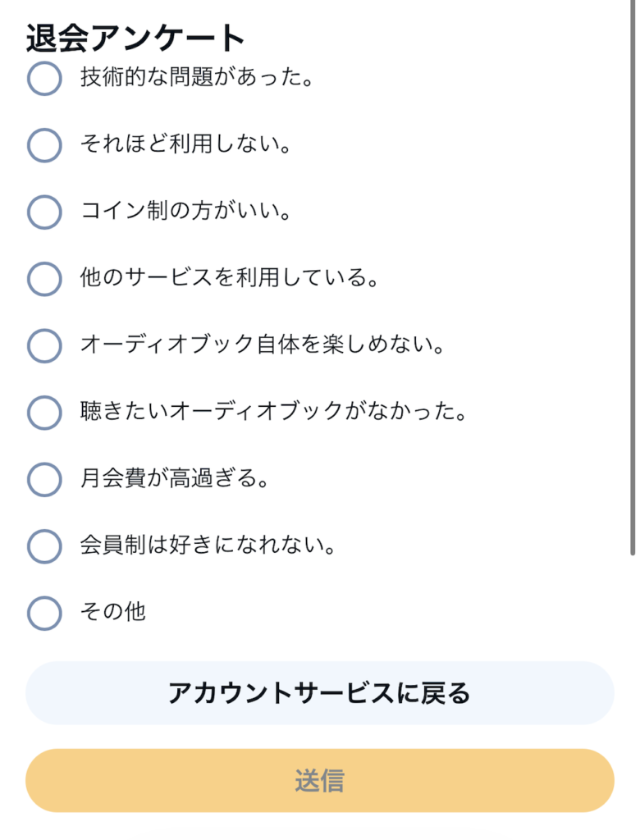Pick the コイン制の方がいい radio button
Image resolution: width=640 pixels, height=840 pixels.
tap(44, 212)
